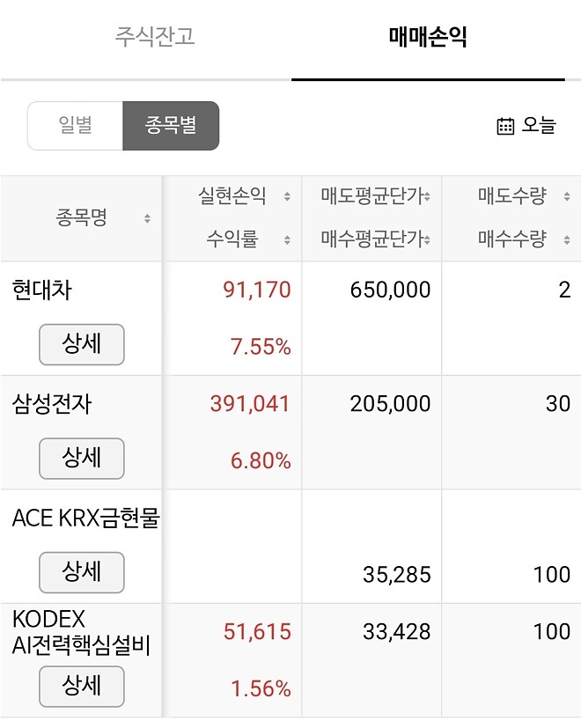Show 상세 for KODEX AI전력핵심설비
581x728 pixels.
81,687
